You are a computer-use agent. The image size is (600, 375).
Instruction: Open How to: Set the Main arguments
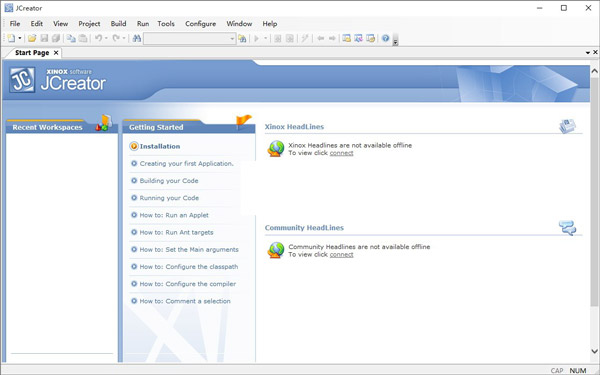click(x=189, y=249)
